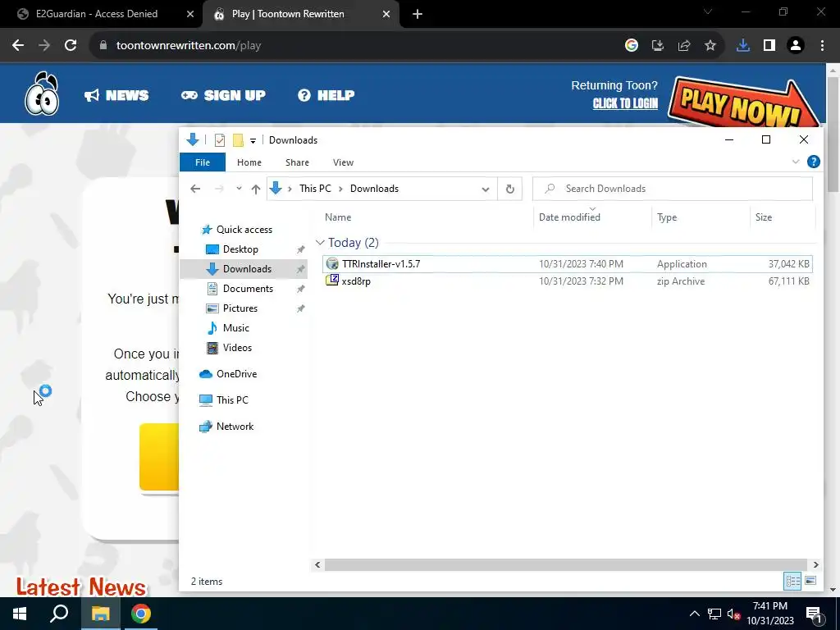Close the E2Guardian browser tab

click(x=190, y=14)
